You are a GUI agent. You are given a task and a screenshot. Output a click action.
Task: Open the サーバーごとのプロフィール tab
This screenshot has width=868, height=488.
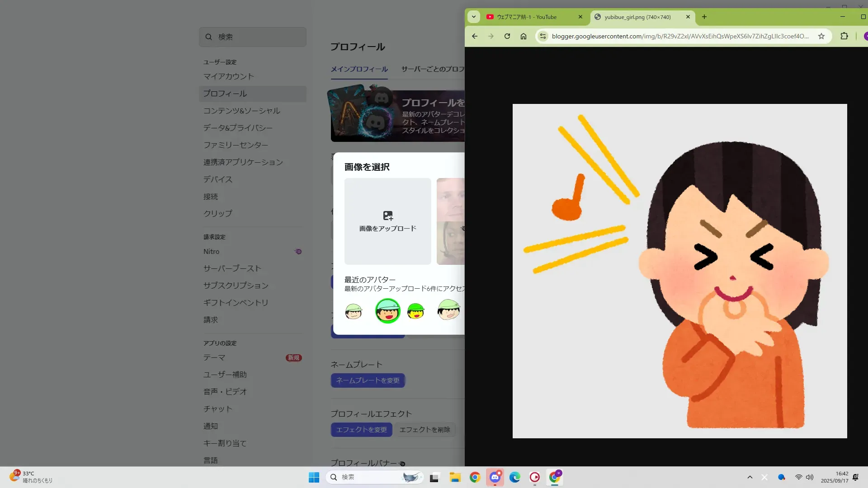[x=433, y=69]
